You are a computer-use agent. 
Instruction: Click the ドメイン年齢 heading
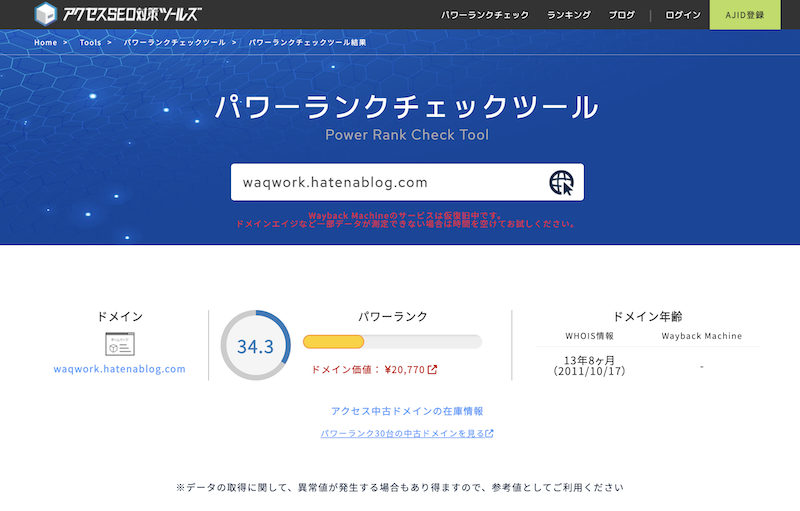[647, 317]
